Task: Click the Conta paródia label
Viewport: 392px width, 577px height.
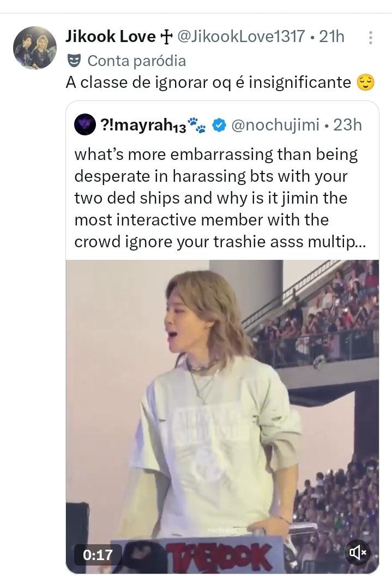Action: click(x=136, y=61)
